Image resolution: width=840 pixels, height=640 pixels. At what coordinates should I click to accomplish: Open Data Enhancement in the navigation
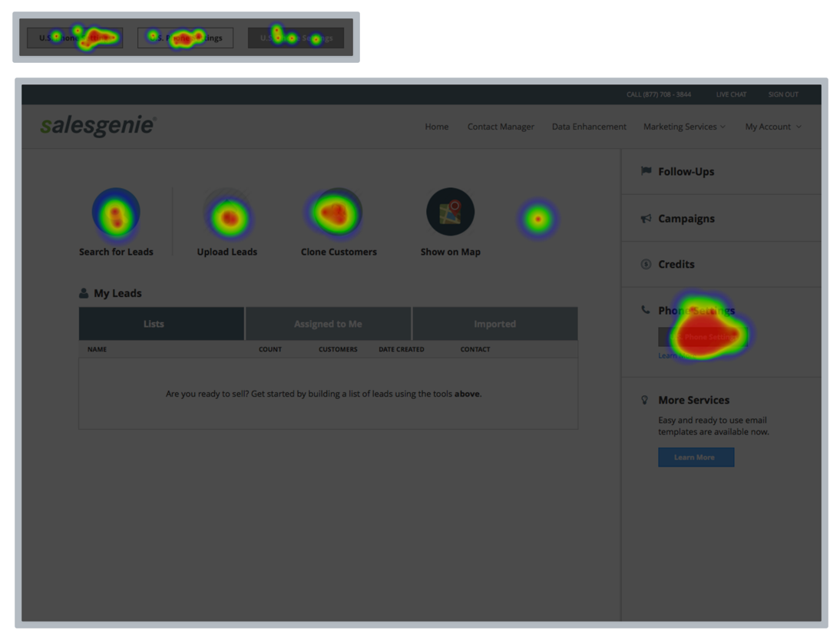(589, 127)
